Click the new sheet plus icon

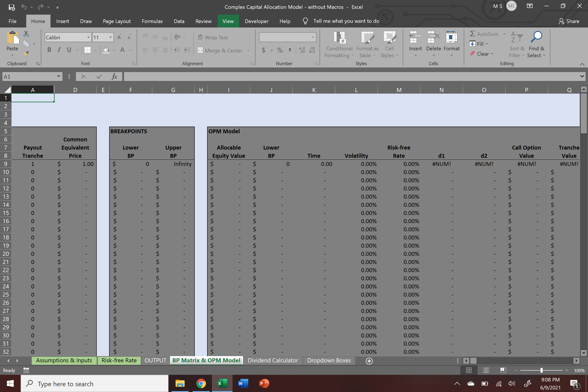(x=369, y=361)
